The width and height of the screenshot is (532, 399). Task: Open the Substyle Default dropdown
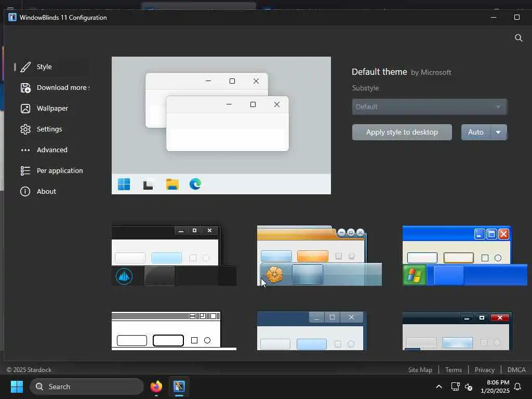click(429, 107)
